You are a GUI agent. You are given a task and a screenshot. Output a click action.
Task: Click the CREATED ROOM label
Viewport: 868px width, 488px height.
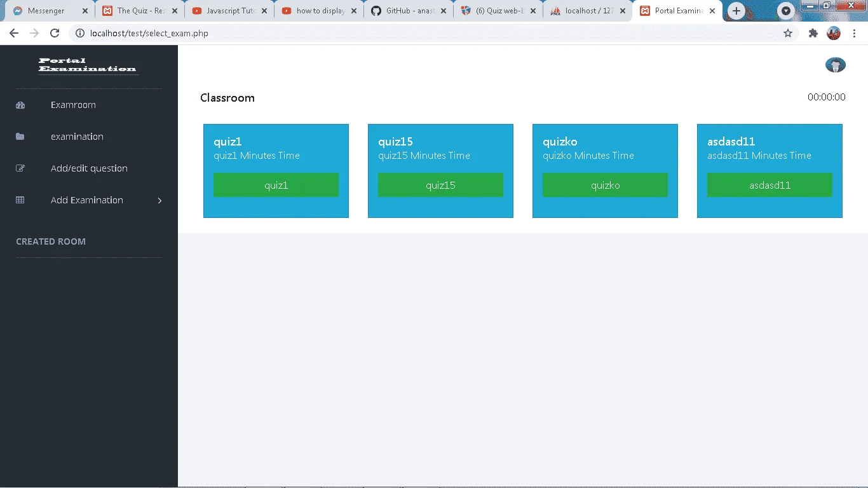click(x=51, y=241)
